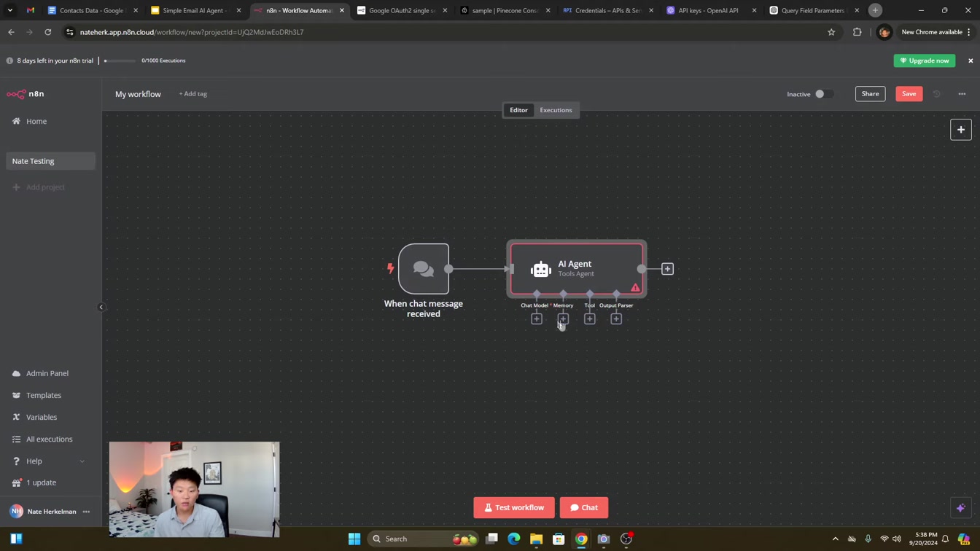Open the add node panel button
Image resolution: width=980 pixels, height=551 pixels.
coord(961,130)
